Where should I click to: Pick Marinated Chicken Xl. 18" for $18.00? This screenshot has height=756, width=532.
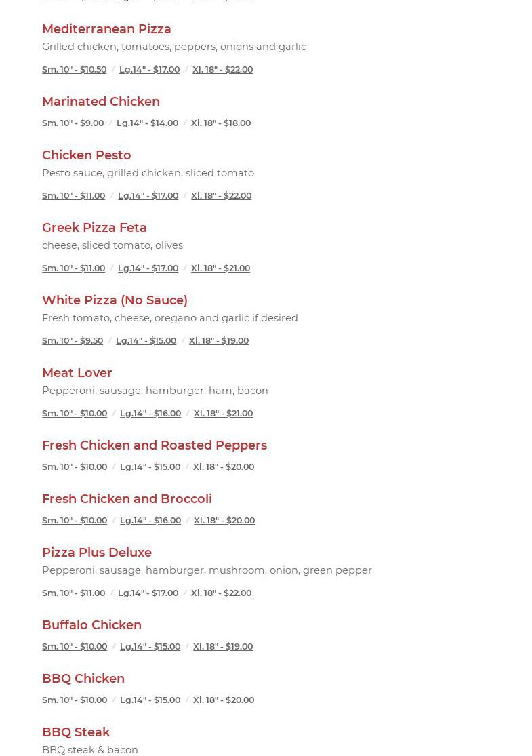pos(220,123)
